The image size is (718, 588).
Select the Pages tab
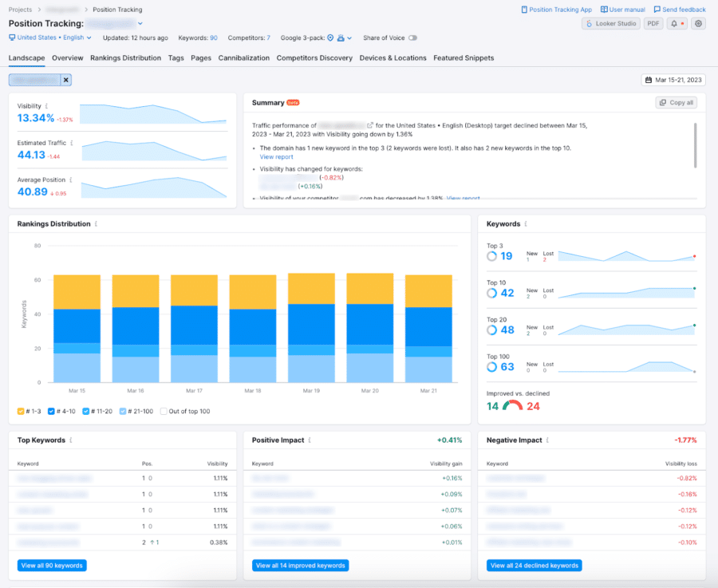tap(201, 58)
